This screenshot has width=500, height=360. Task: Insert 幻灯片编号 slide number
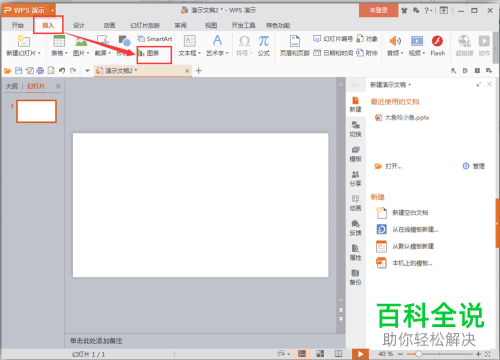click(x=333, y=39)
